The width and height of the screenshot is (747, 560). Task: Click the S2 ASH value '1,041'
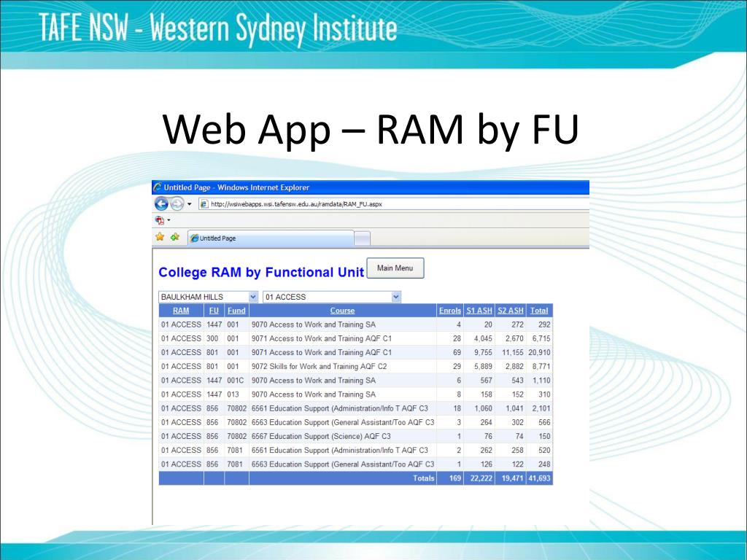click(514, 408)
